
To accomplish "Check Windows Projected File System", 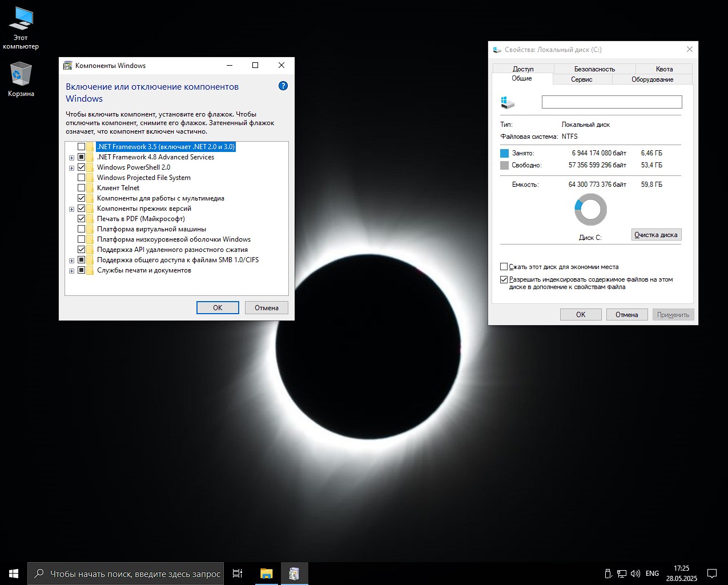I will tap(81, 178).
